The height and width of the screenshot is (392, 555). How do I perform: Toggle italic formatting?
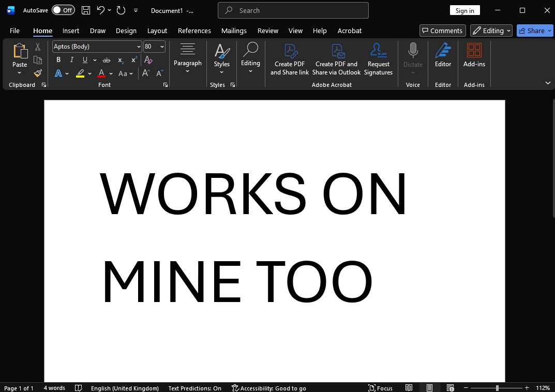(72, 60)
